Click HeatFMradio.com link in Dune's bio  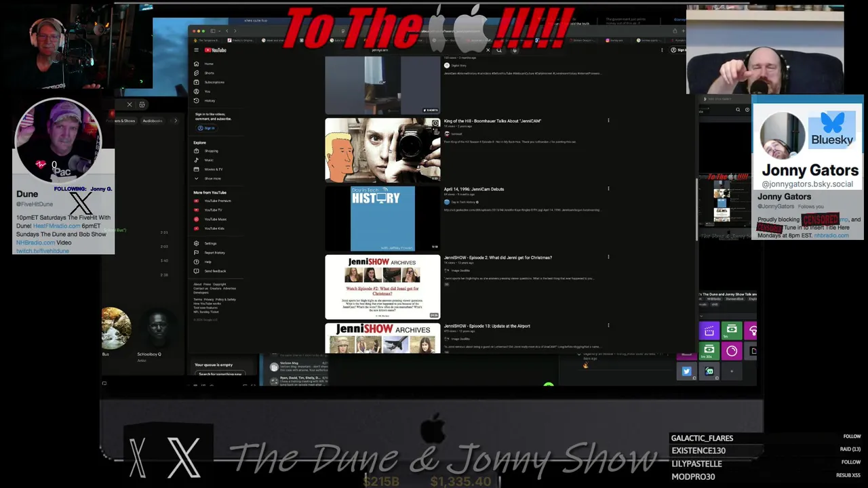[56, 226]
